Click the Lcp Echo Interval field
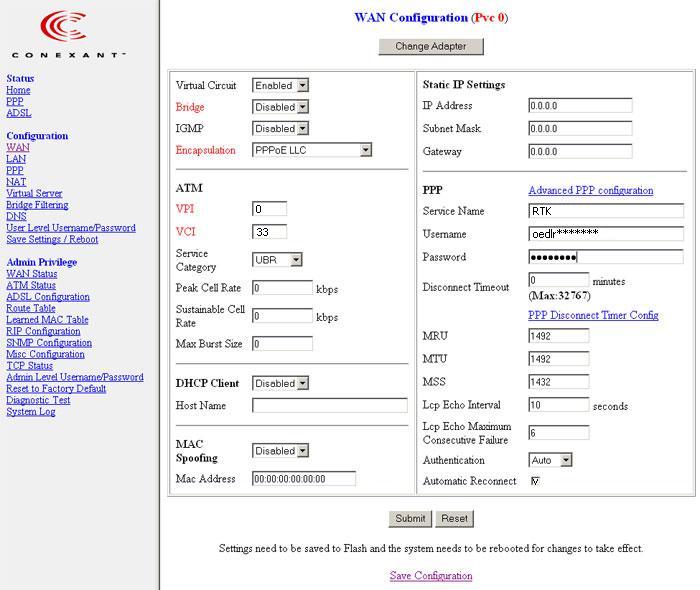 click(x=558, y=405)
